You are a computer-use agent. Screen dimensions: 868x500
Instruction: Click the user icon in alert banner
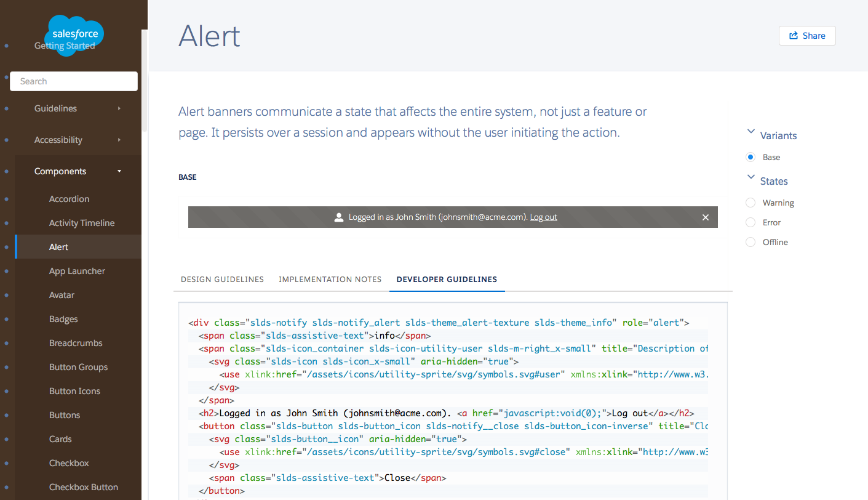(x=338, y=217)
